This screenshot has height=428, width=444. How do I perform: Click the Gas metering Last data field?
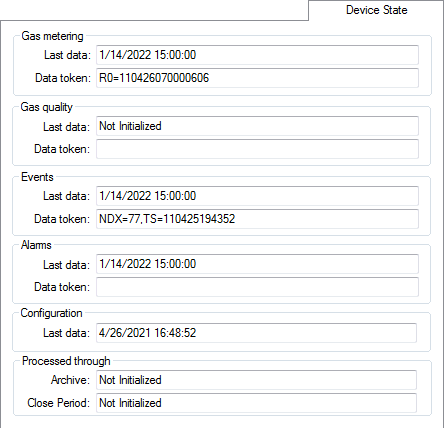(257, 55)
